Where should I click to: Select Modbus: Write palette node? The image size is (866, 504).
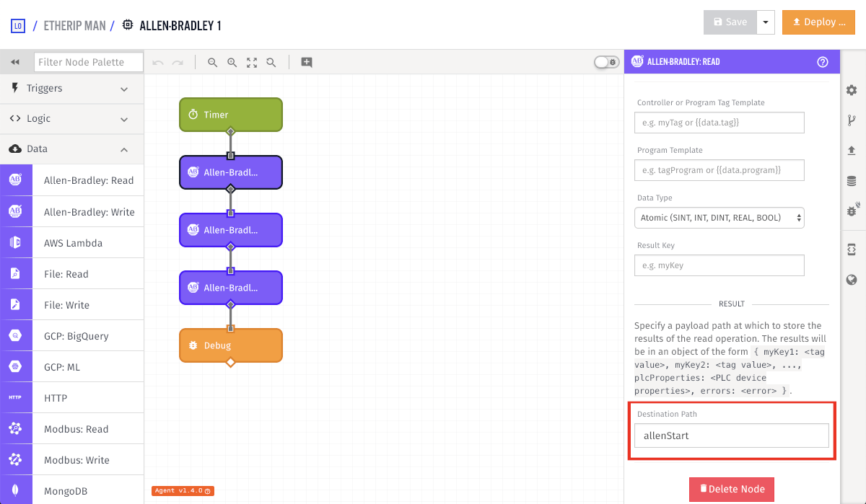click(x=72, y=459)
